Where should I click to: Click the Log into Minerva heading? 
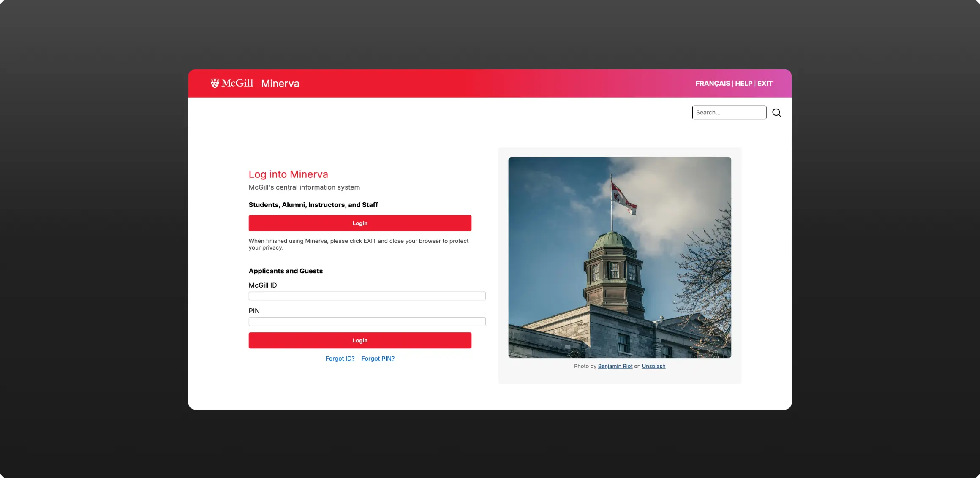(x=288, y=174)
